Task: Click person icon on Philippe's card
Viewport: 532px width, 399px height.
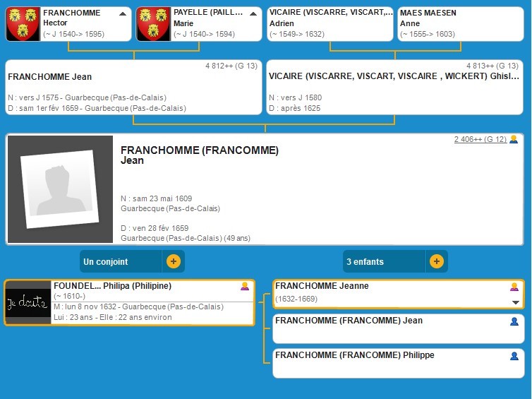Action: [514, 357]
